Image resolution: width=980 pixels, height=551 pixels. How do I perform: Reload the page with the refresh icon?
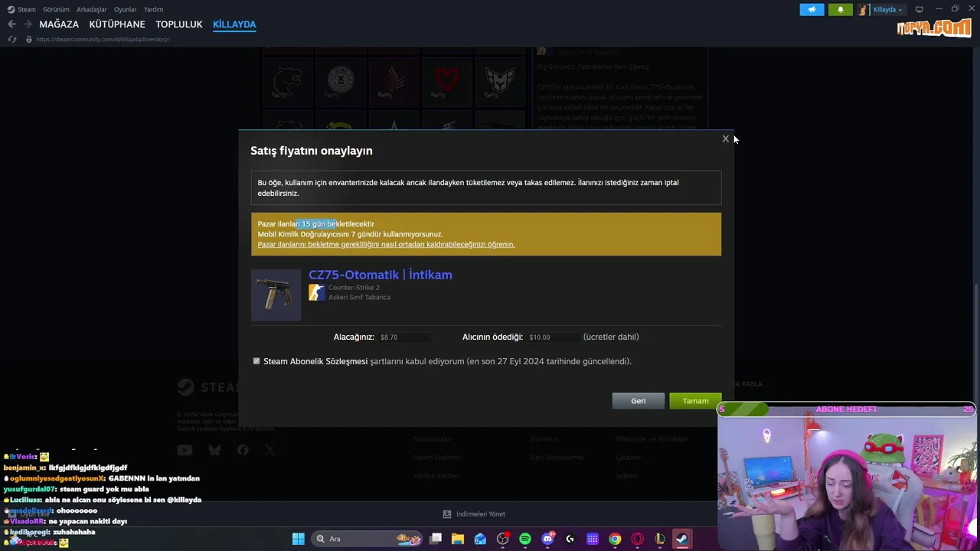11,39
